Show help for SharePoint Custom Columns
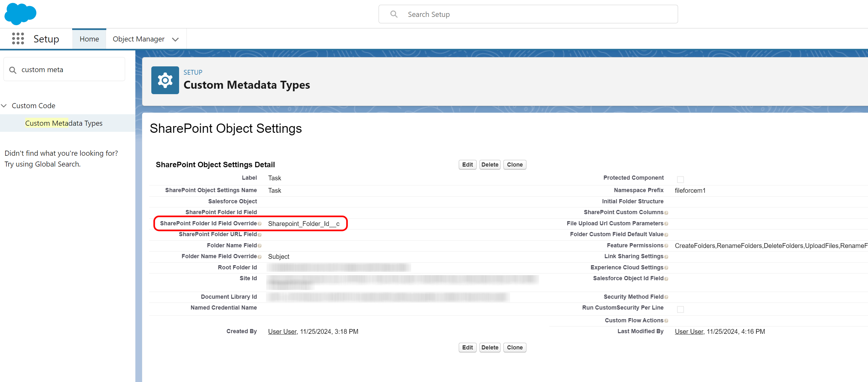This screenshot has width=868, height=382. pos(666,213)
